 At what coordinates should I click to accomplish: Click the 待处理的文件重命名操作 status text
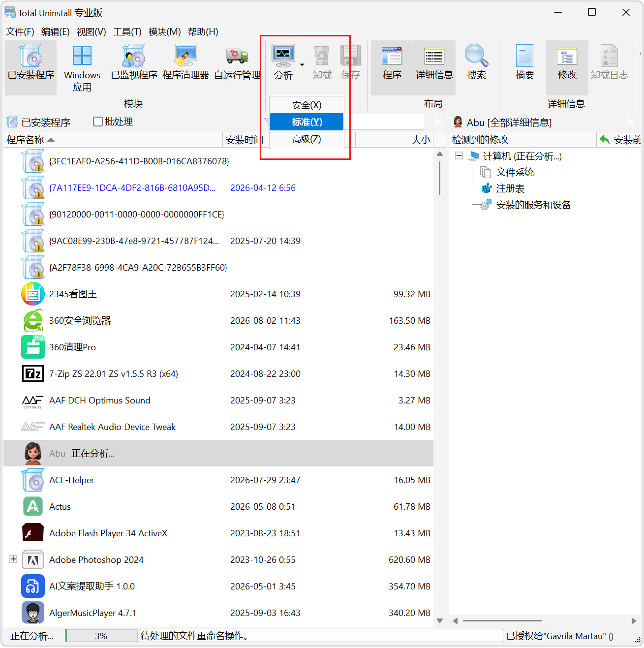click(x=194, y=636)
